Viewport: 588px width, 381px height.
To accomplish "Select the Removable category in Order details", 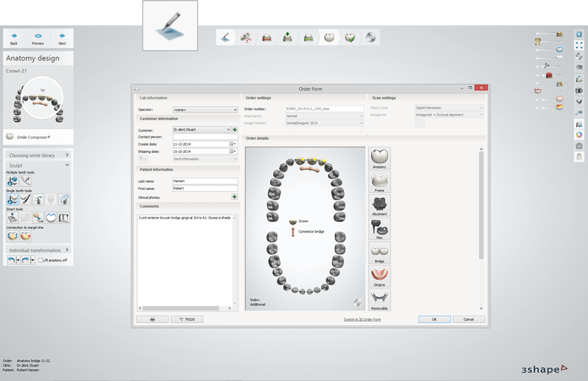I will click(x=379, y=299).
